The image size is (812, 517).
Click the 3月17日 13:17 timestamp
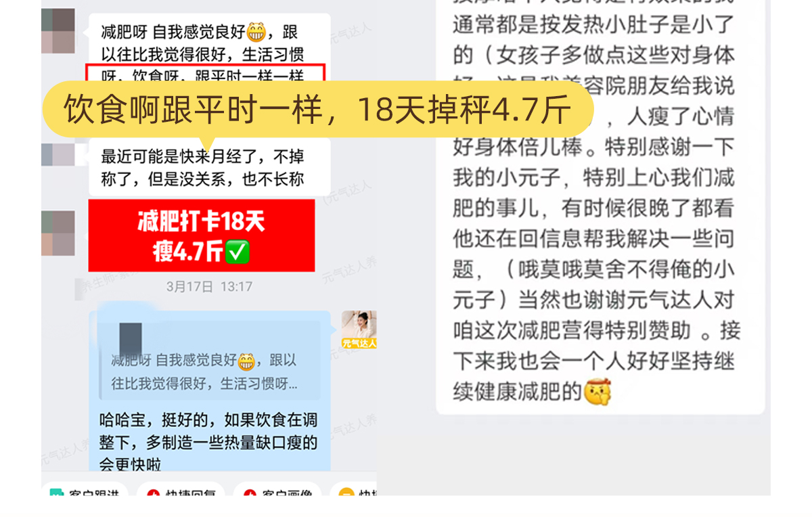[210, 286]
